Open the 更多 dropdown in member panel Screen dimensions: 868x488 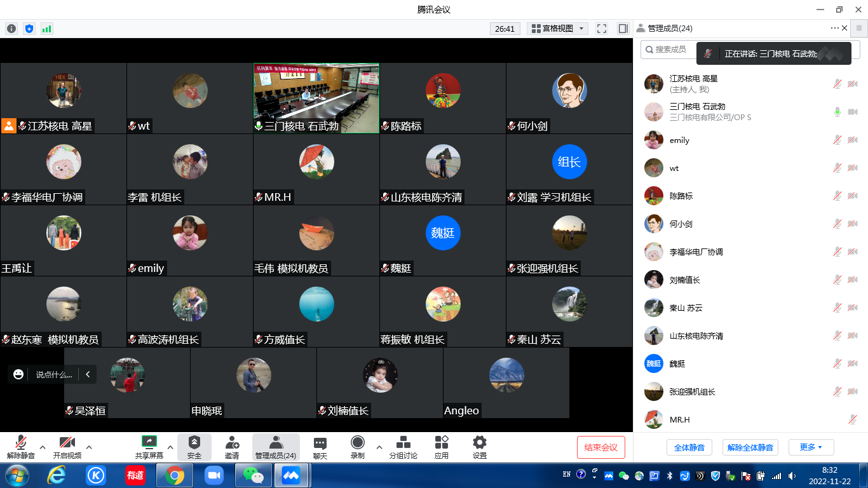click(x=811, y=447)
